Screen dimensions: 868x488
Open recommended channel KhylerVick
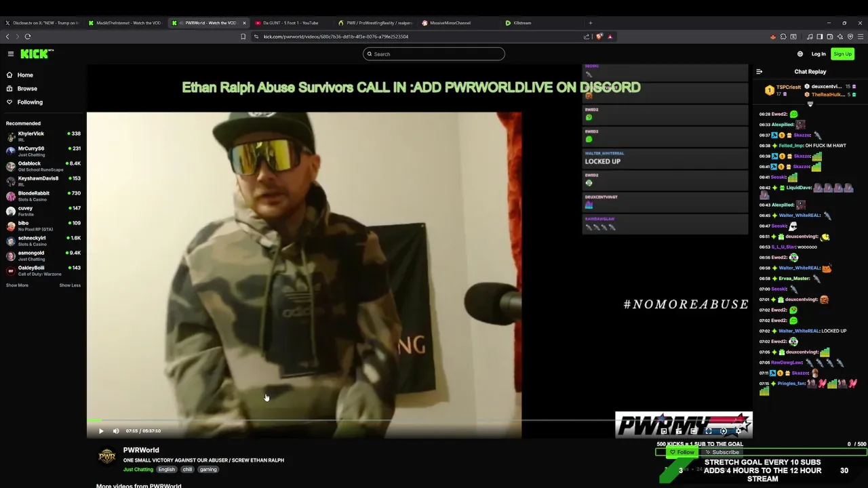click(x=43, y=136)
